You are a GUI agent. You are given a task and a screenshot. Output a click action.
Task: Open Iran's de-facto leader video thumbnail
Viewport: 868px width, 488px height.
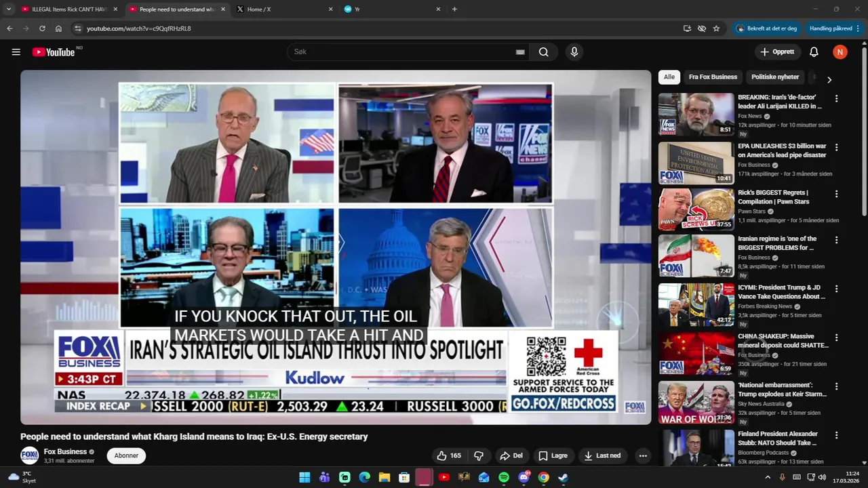click(696, 115)
